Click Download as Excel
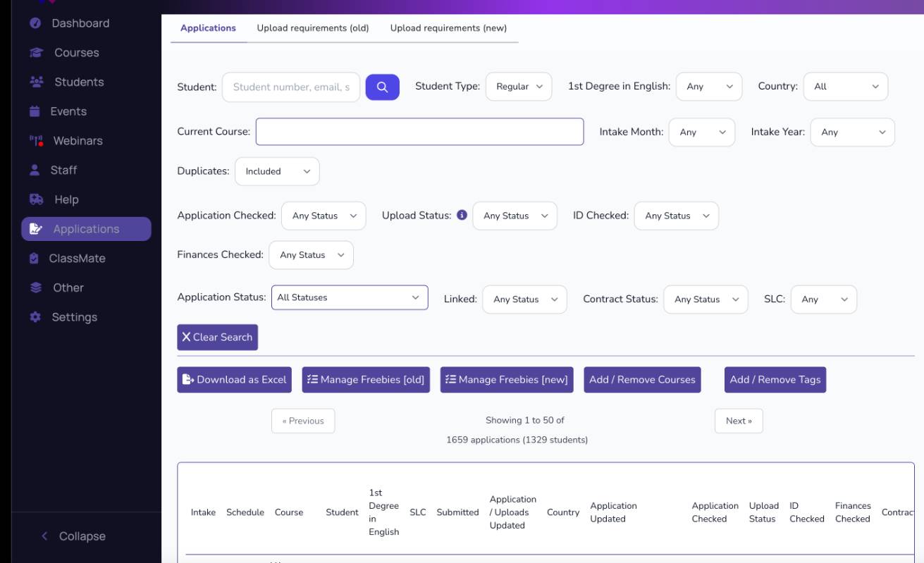The height and width of the screenshot is (563, 924). pos(234,380)
